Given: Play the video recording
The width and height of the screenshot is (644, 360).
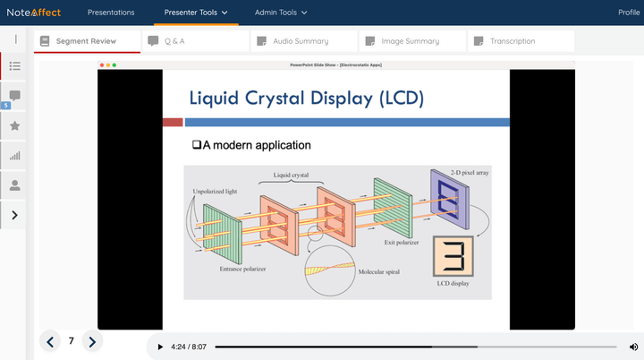Looking at the screenshot, I should point(160,347).
